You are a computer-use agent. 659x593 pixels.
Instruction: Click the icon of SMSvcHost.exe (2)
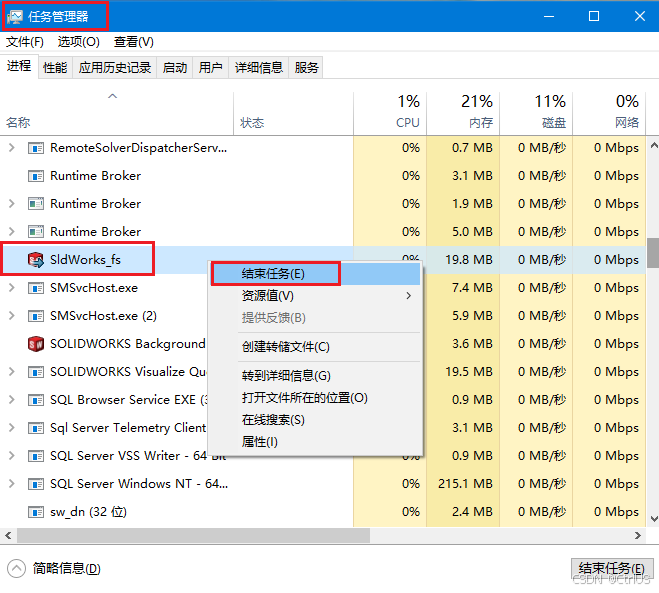36,316
